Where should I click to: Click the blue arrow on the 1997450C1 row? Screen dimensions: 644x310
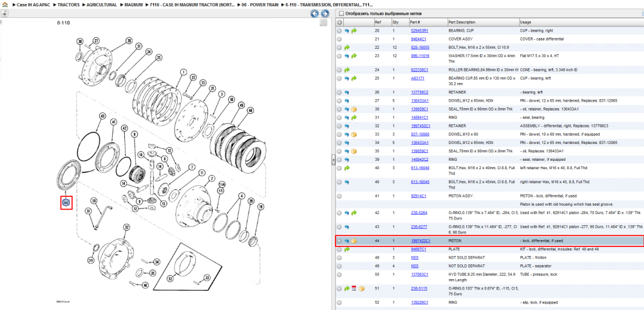coord(346,126)
